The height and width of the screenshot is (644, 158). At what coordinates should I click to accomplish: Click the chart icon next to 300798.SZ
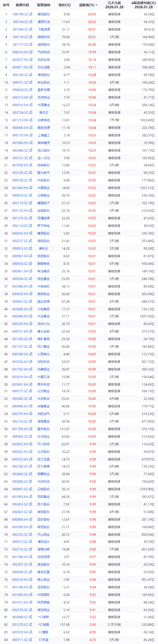click(x=31, y=14)
